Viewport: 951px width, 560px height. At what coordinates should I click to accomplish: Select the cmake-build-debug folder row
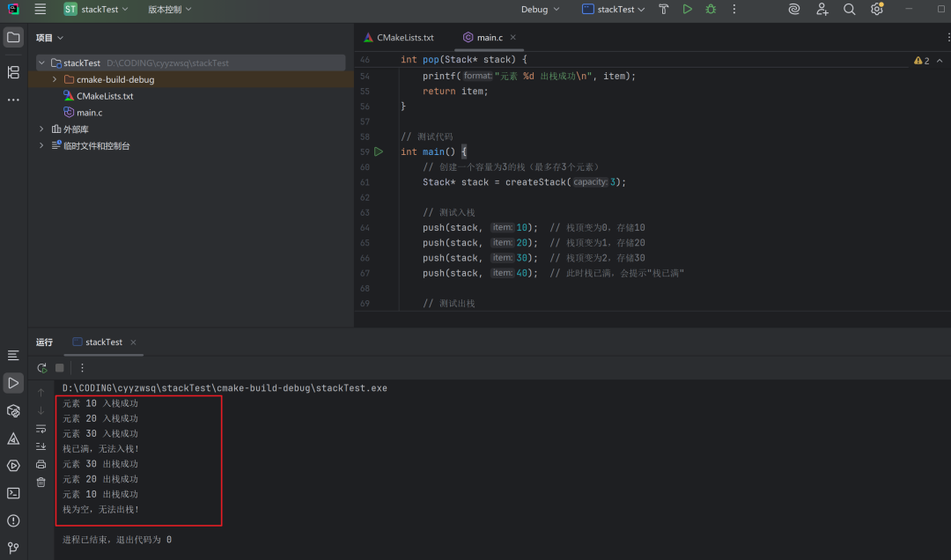click(x=191, y=79)
